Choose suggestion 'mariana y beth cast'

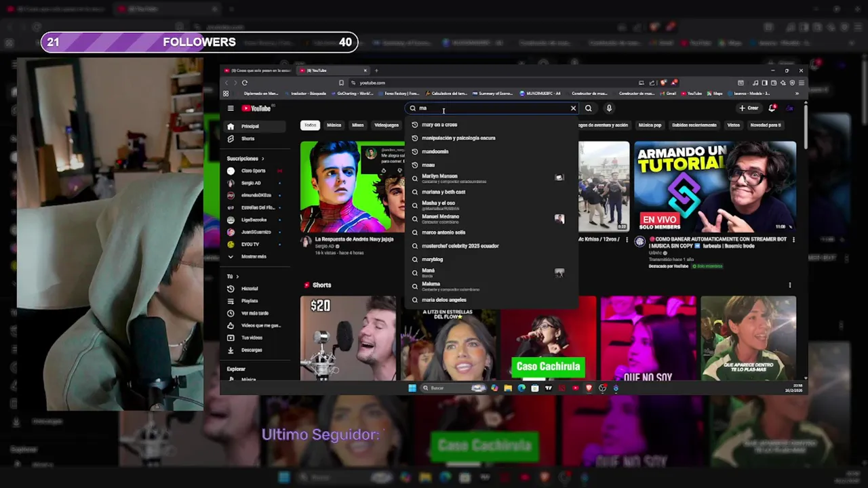click(x=492, y=192)
